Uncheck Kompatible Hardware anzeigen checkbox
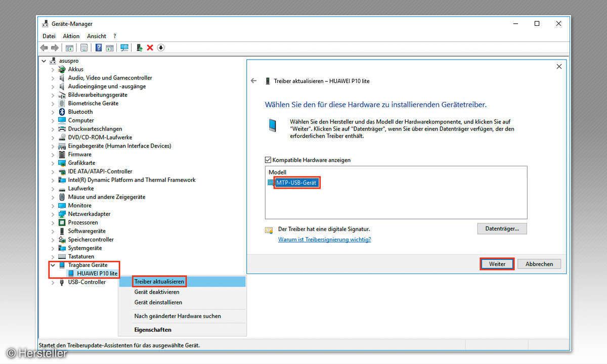 coord(268,160)
